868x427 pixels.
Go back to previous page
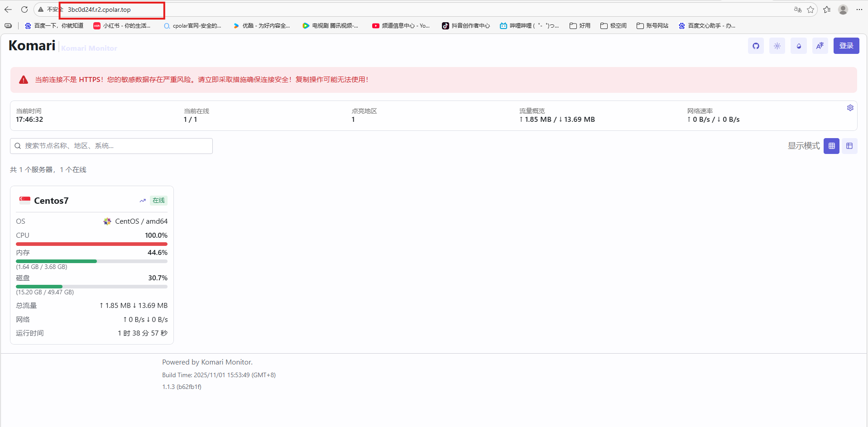click(8, 10)
